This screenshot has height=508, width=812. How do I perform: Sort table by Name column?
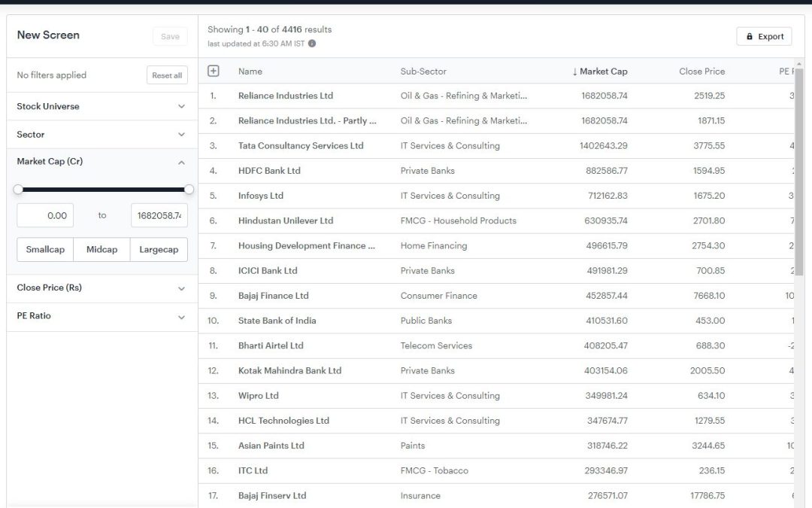point(250,71)
